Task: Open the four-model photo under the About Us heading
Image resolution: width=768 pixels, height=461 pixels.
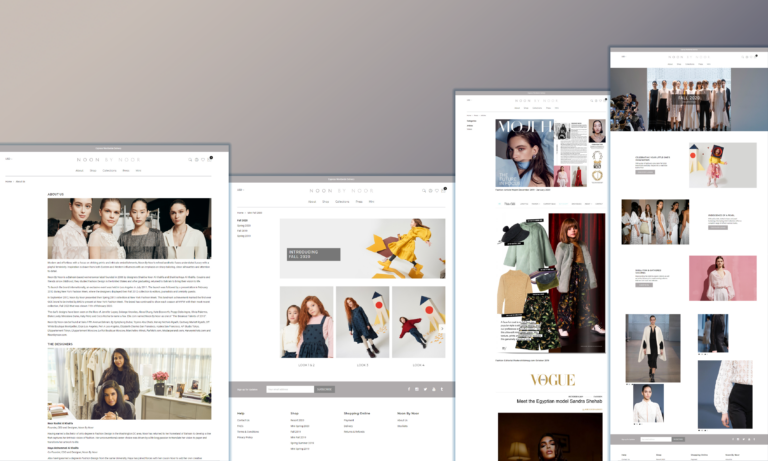Action: click(x=129, y=228)
